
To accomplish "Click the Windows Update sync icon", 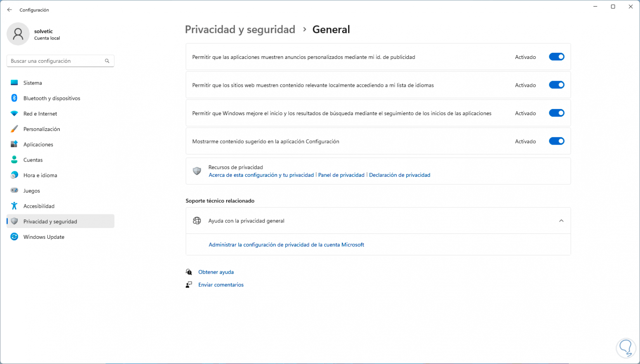I will [14, 237].
